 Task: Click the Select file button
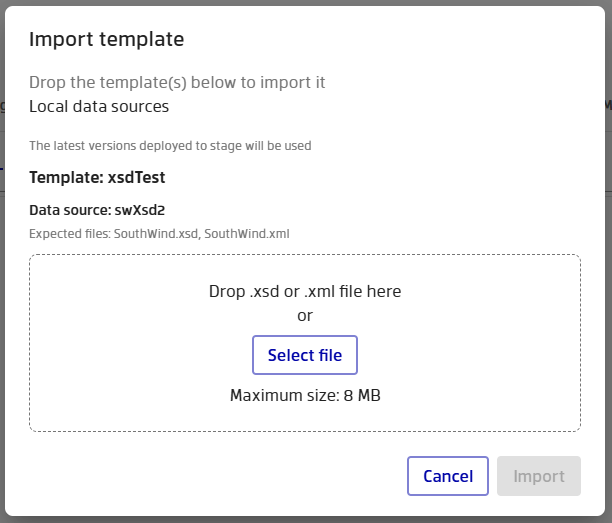[305, 355]
